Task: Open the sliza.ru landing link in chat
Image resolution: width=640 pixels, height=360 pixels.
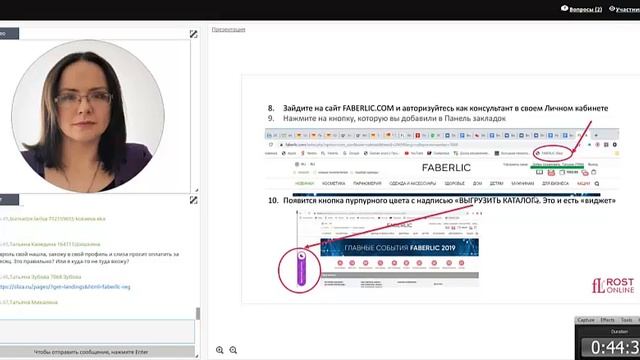Action: [x=65, y=287]
